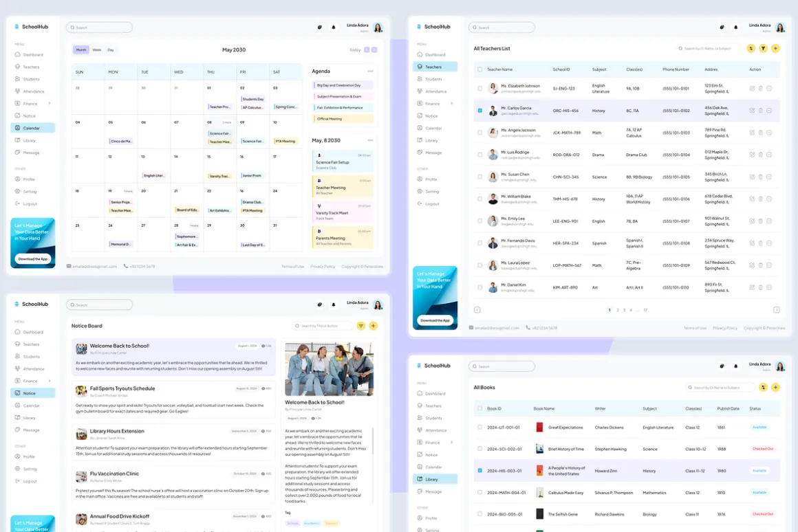
Task: Open Linda Adora's avatar in the Calendar window
Action: pos(378,27)
